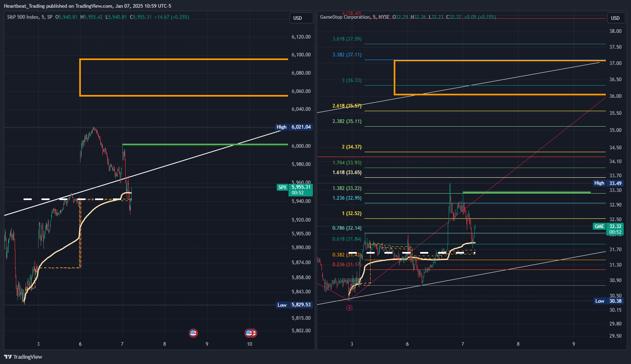The height and width of the screenshot is (364, 631).
Task: Open the single US flag economic event icon
Action: coord(193,333)
